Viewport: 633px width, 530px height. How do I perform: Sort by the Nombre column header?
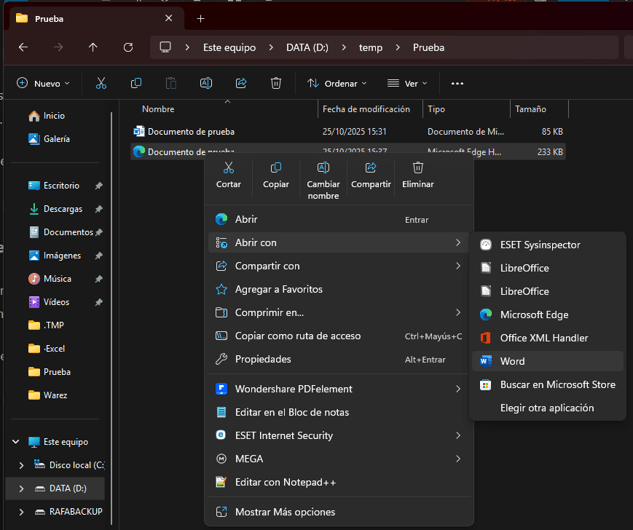coord(158,109)
